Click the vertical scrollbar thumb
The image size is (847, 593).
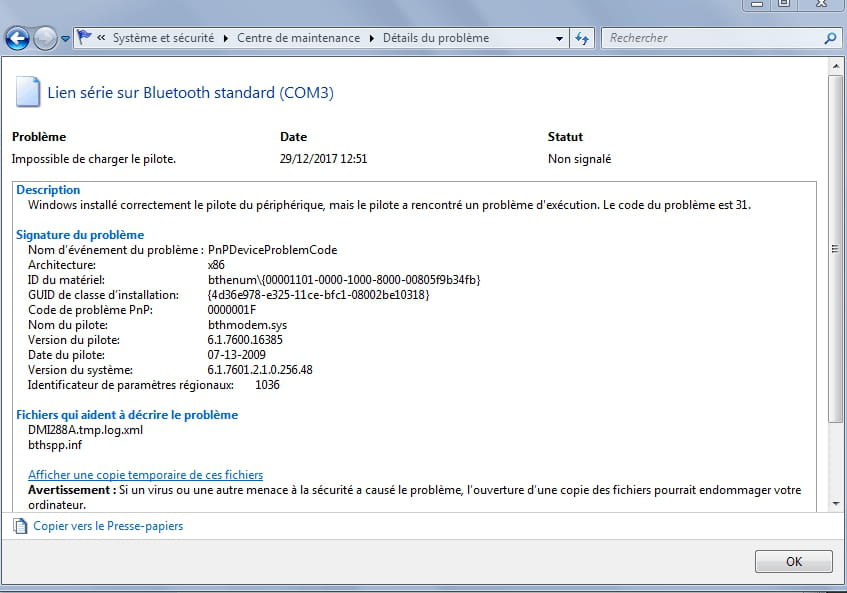click(x=836, y=248)
